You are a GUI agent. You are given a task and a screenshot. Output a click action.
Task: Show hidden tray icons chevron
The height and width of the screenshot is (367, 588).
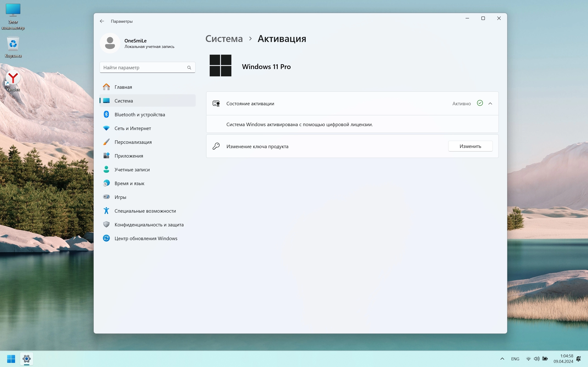pos(502,359)
